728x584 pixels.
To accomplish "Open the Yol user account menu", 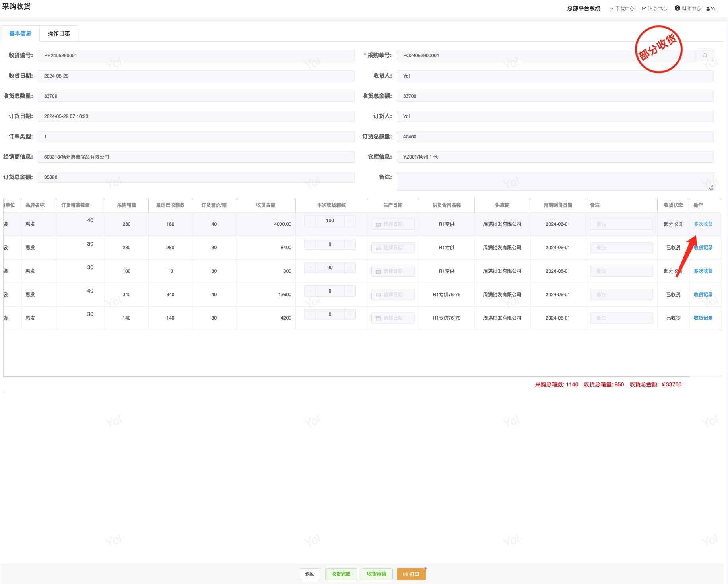I will [712, 9].
